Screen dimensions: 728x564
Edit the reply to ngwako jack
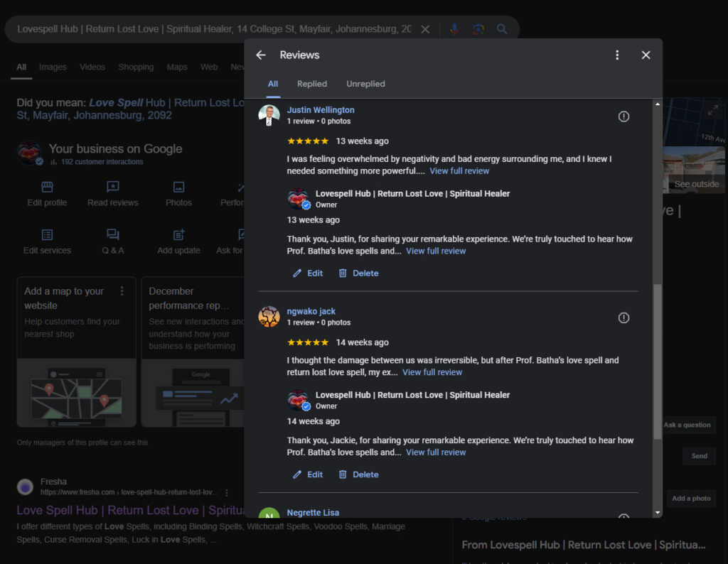[308, 474]
